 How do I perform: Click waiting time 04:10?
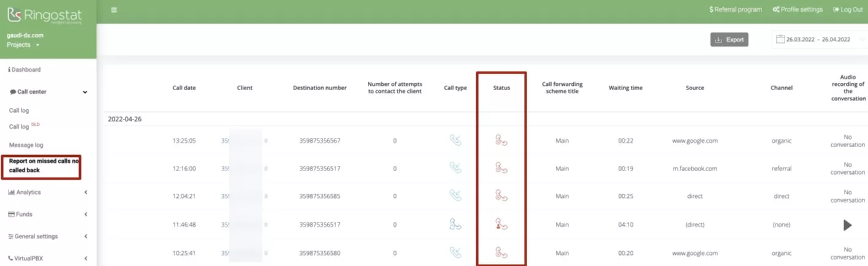tap(625, 225)
